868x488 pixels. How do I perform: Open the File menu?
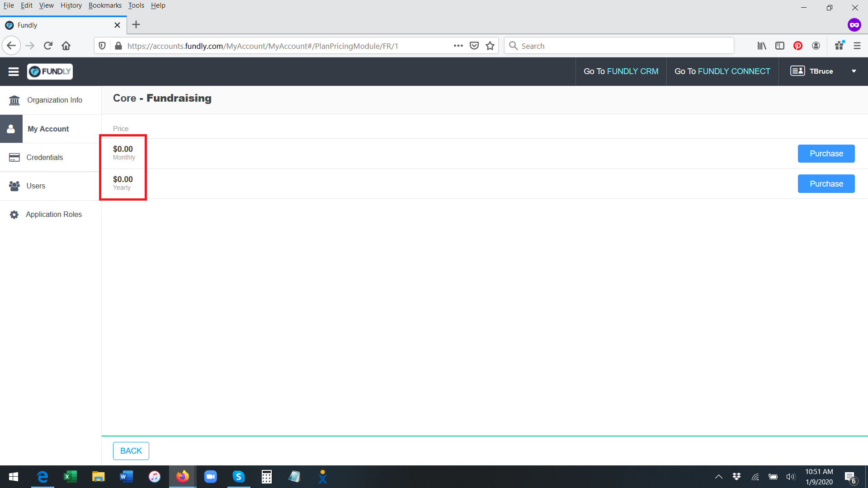point(9,5)
